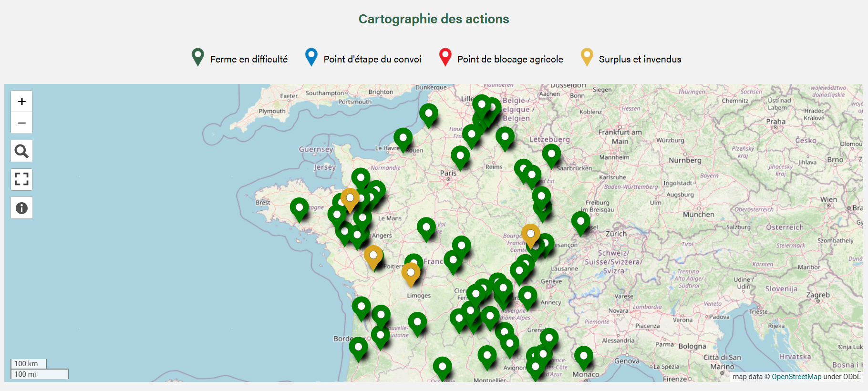
Task: Click the Wien label on the map
Action: coord(829,199)
